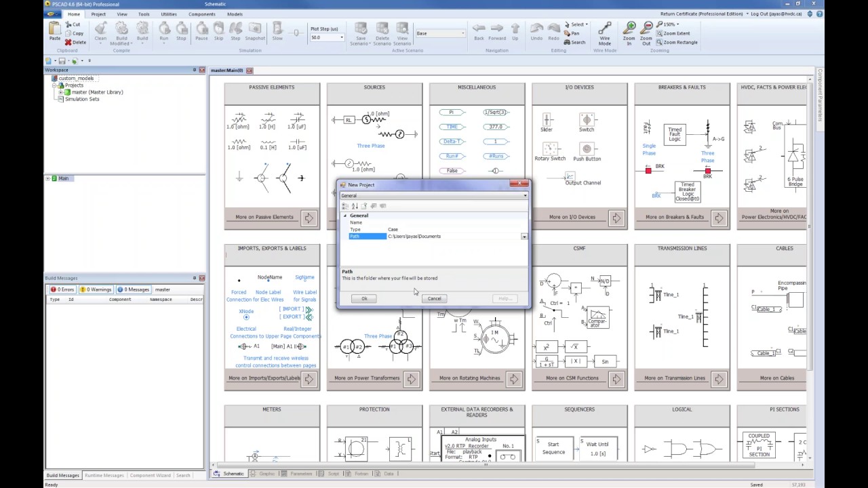Open the Path field dropdown arrow
The image size is (868, 488).
tap(524, 237)
